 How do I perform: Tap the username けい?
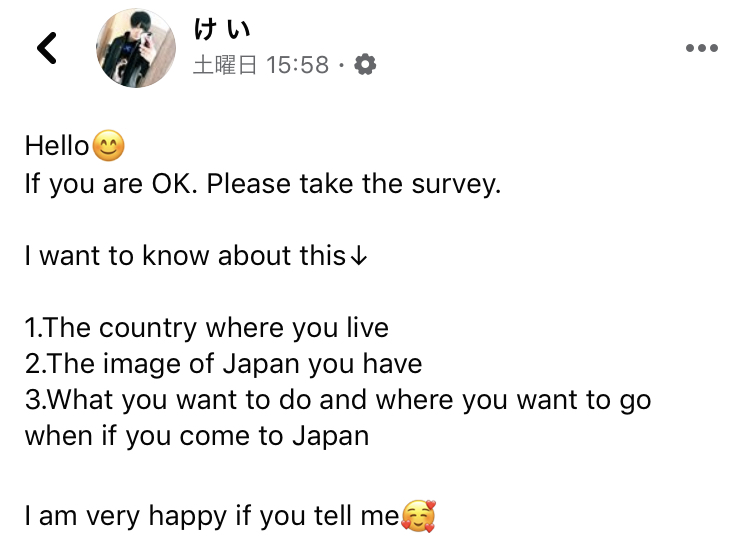221,29
